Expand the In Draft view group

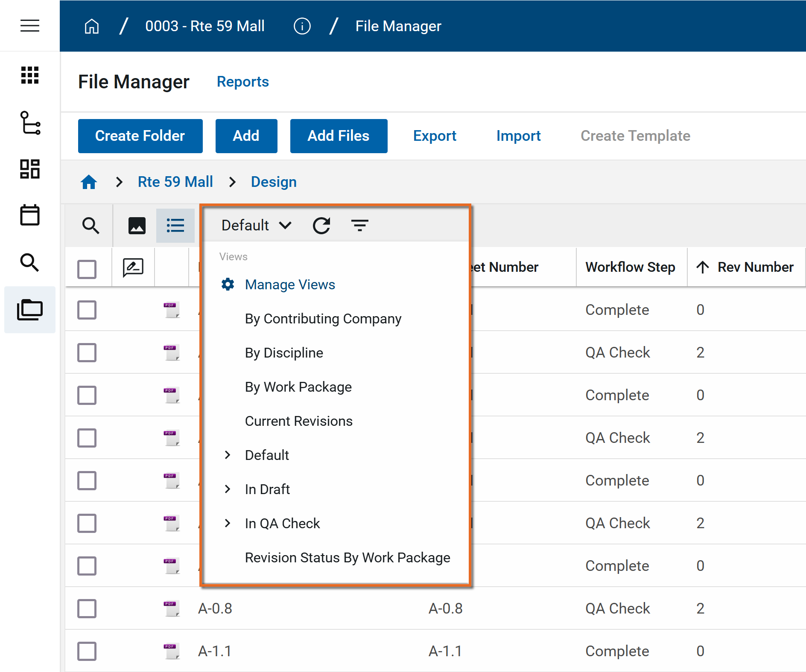228,489
